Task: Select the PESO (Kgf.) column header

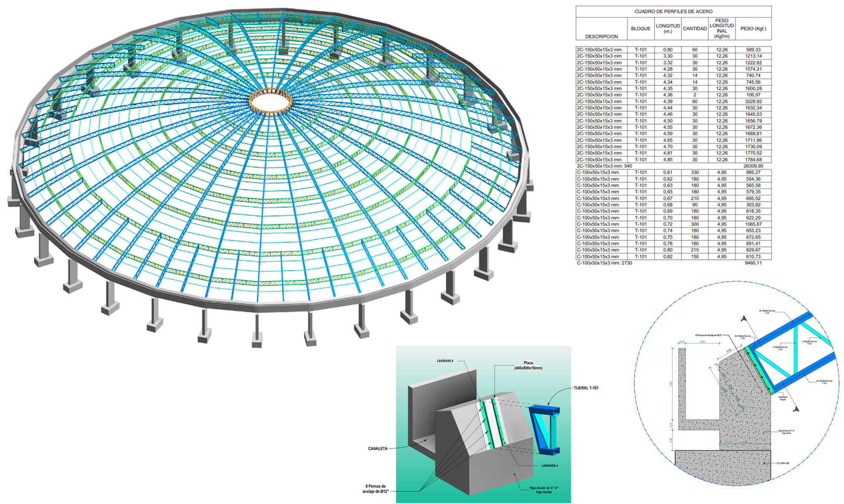Action: [753, 29]
